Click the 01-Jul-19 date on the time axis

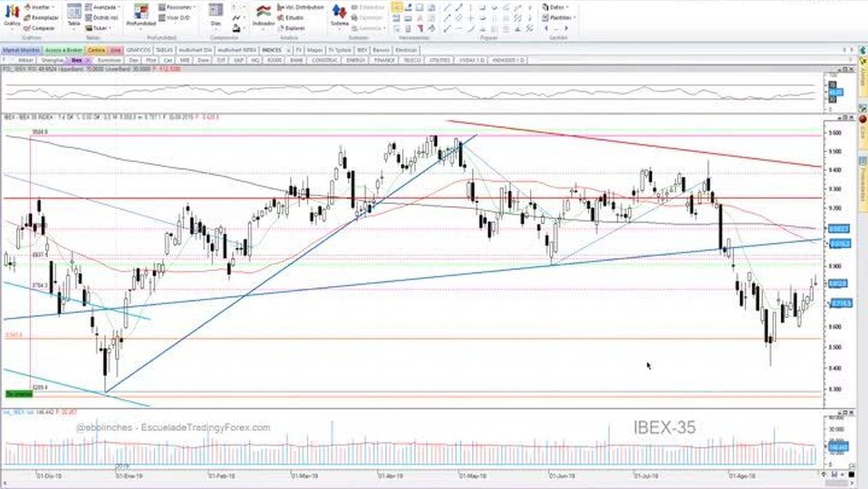point(647,476)
